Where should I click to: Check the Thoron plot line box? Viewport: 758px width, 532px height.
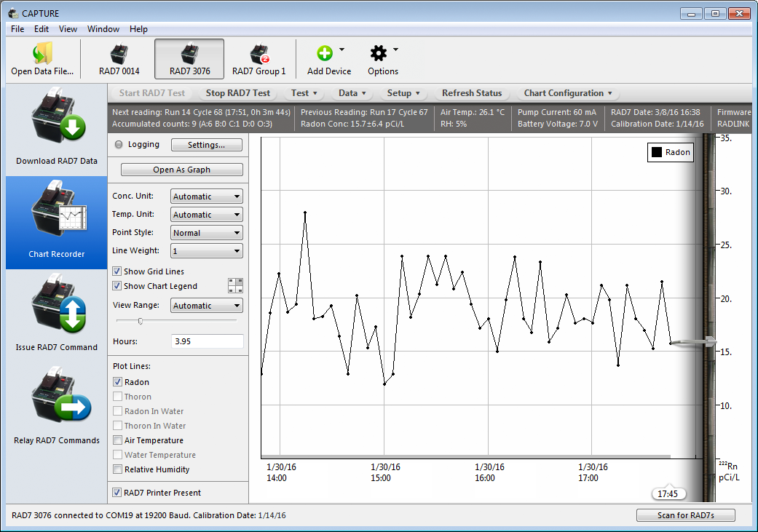pyautogui.click(x=117, y=396)
